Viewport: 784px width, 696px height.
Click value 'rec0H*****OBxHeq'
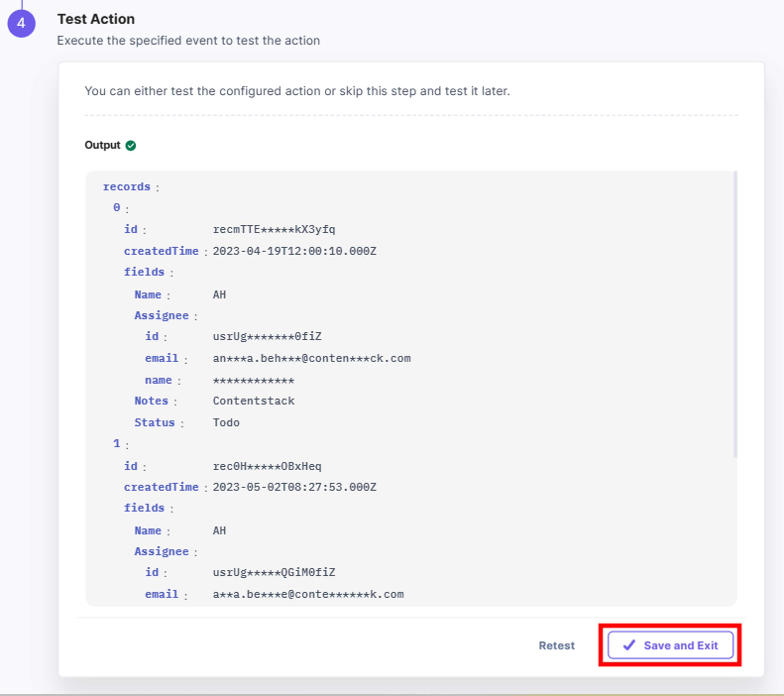[x=267, y=466]
